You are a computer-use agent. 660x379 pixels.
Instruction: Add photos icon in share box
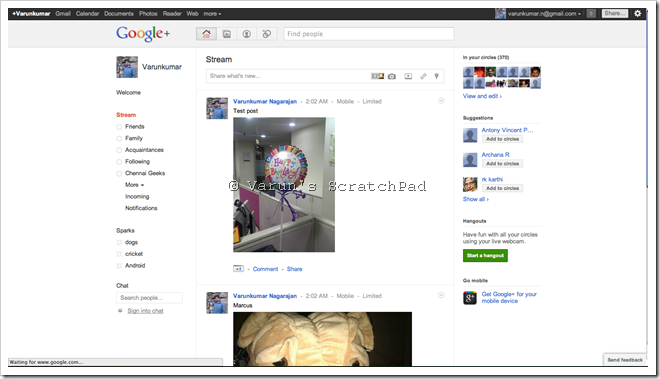378,76
